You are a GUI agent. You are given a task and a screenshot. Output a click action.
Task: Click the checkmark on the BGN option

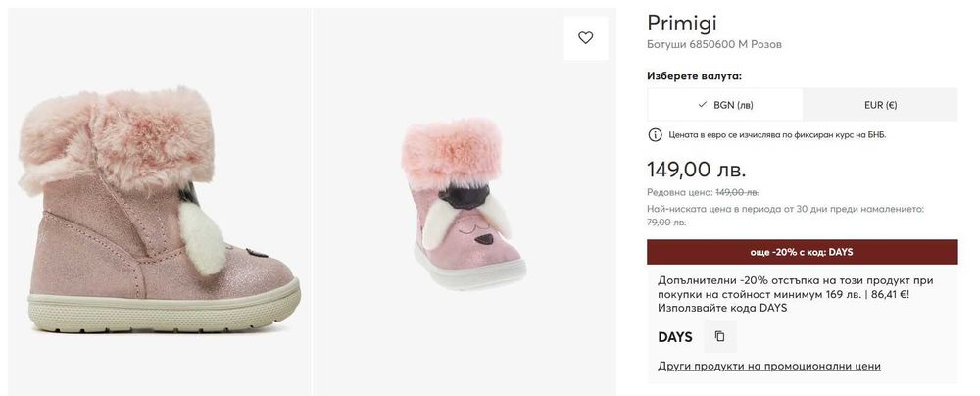coord(702,104)
